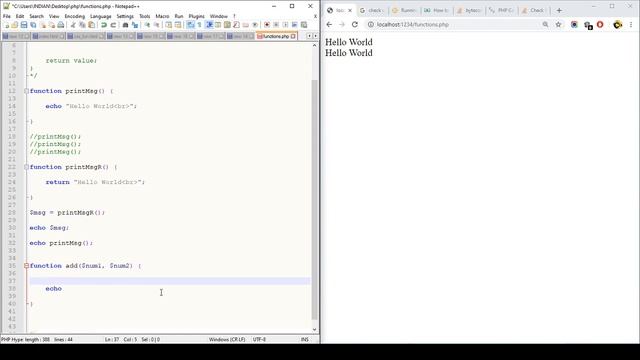Collapse the printMsgR function fold marker
The image size is (640, 360).
pyautogui.click(x=27, y=167)
